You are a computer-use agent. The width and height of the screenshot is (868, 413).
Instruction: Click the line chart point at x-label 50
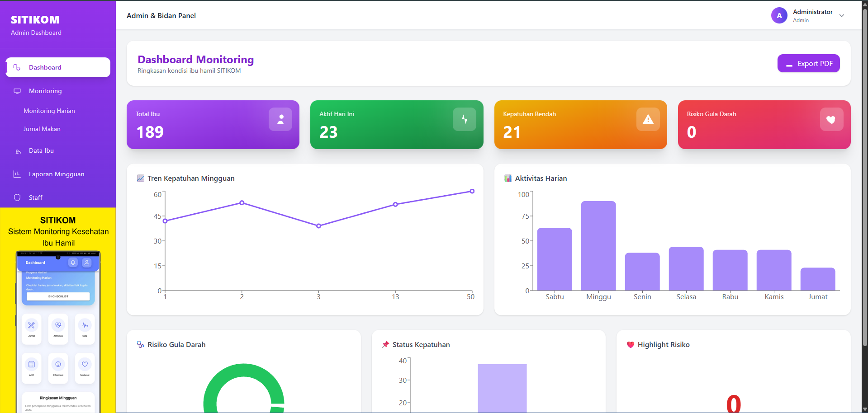coord(472,191)
